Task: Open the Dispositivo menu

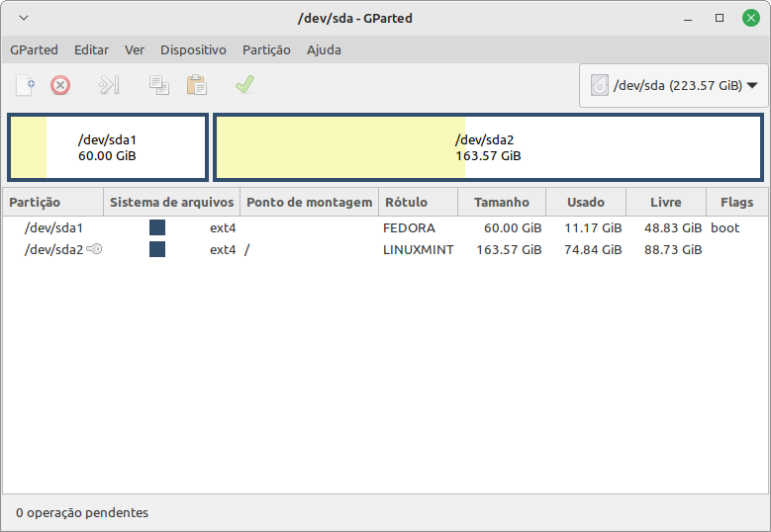Action: coord(193,50)
